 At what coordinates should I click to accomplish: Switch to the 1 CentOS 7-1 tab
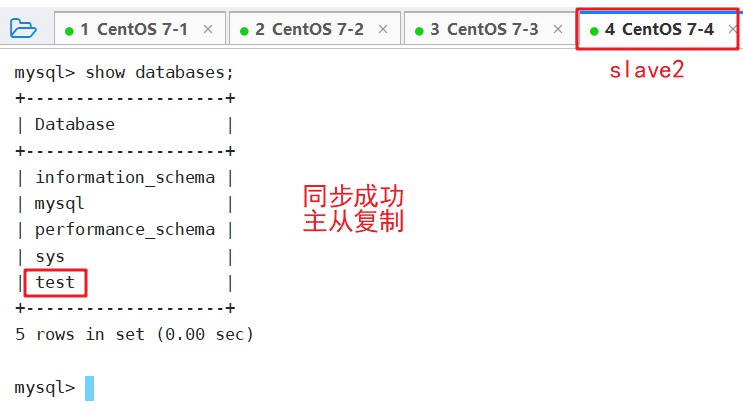(x=140, y=29)
